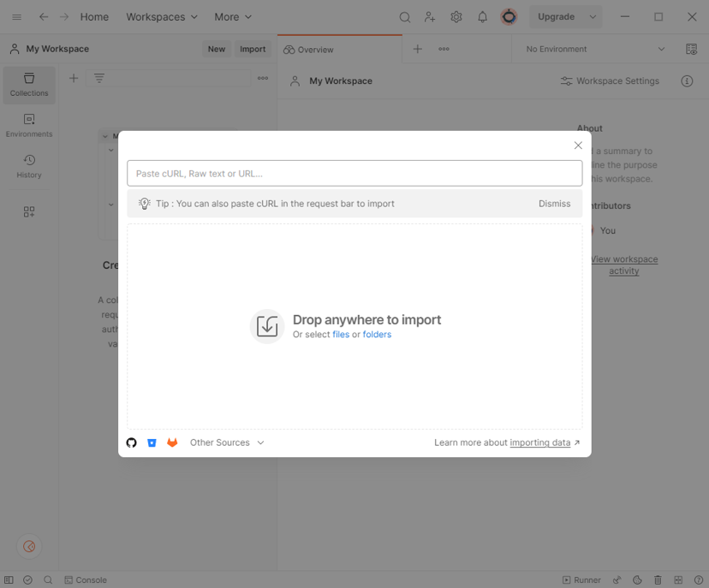Click the files link to select files
The image size is (709, 588).
[x=341, y=335]
